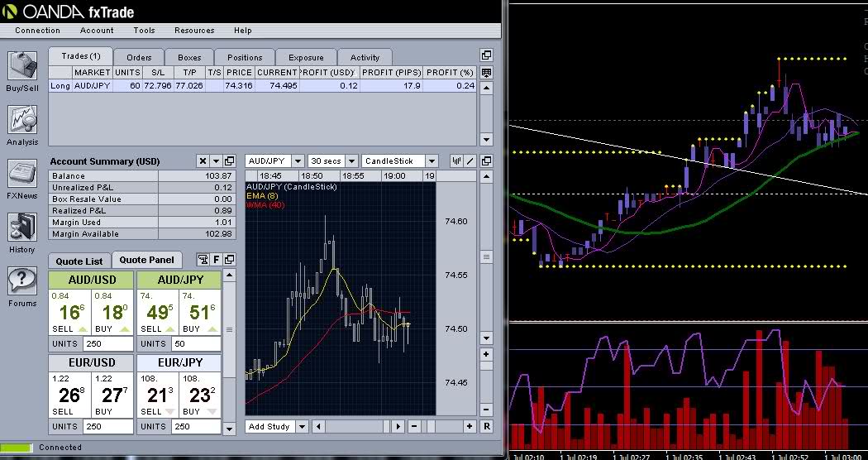Open the CandleStick chart type dropdown
Viewport: 868px width, 460px height.
click(432, 161)
